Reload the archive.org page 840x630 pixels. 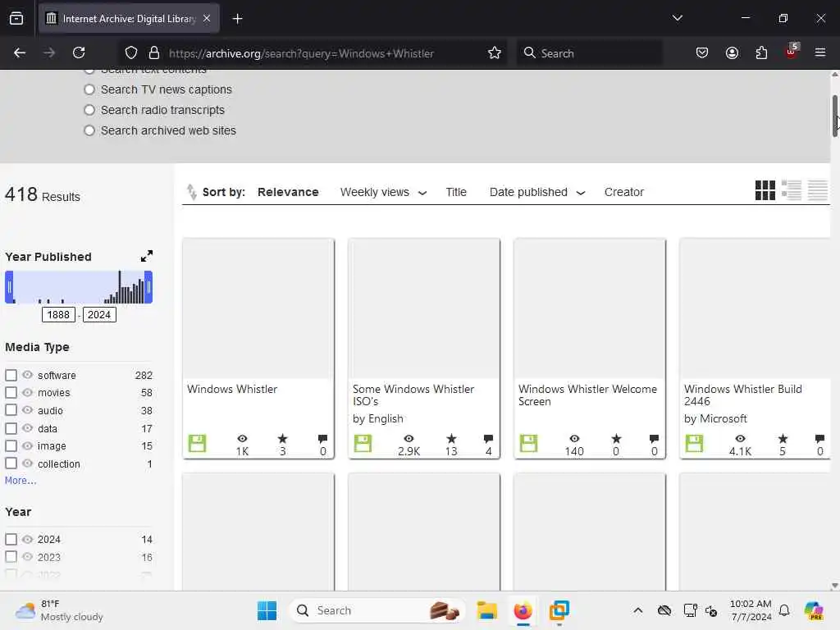coord(79,52)
